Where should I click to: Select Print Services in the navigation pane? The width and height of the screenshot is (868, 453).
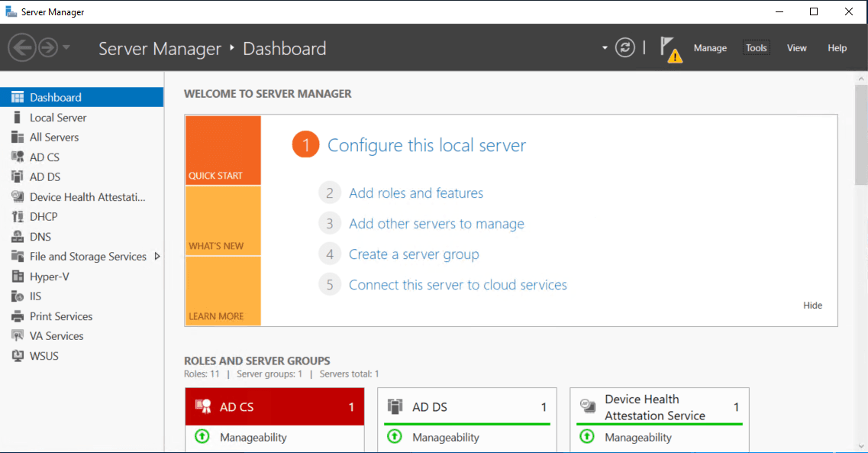[82, 316]
